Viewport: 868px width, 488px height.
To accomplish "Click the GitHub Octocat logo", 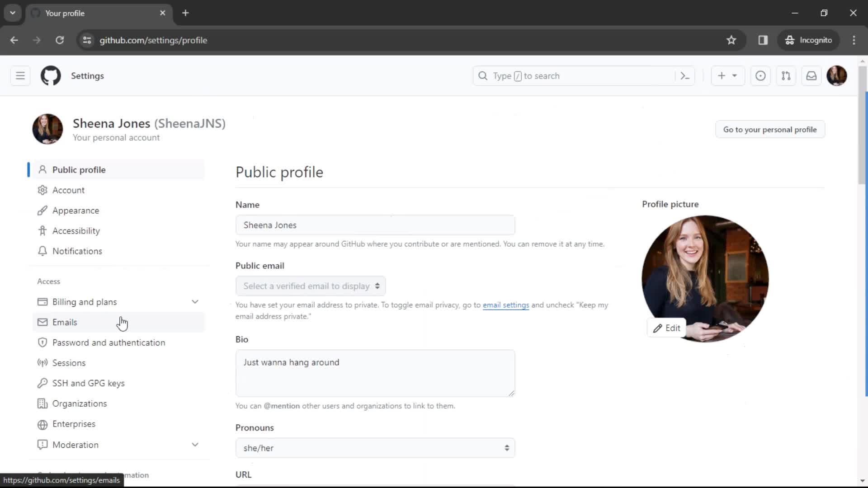I will click(51, 76).
